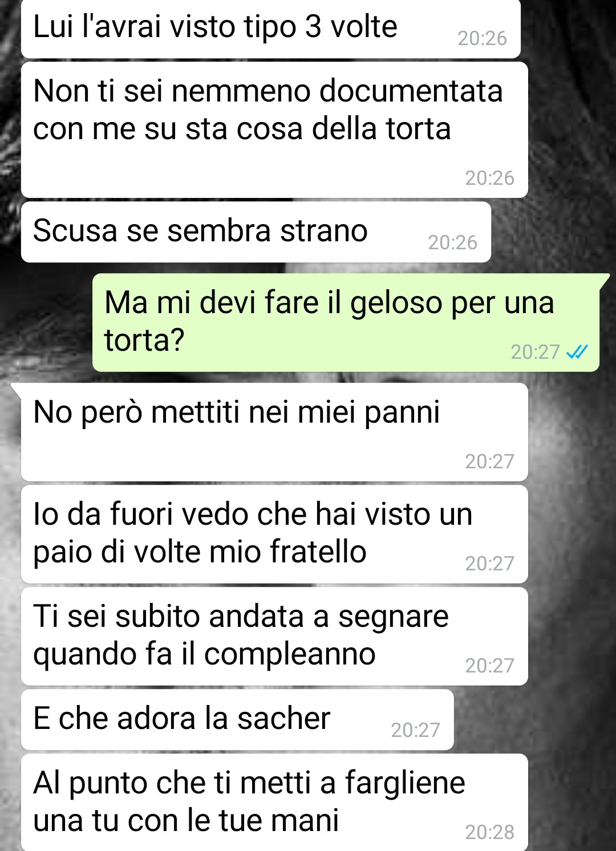616x851 pixels.
Task: Tap the blue double-check read receipt icon
Action: (577, 352)
